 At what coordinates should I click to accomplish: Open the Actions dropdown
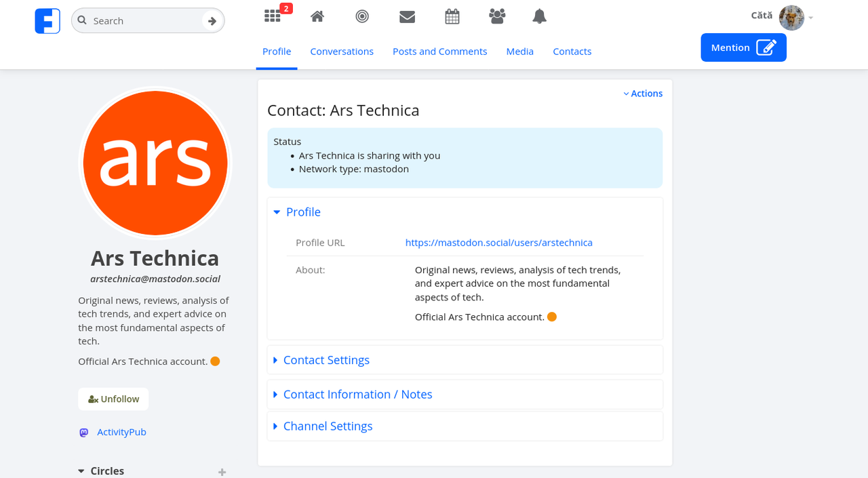[643, 94]
